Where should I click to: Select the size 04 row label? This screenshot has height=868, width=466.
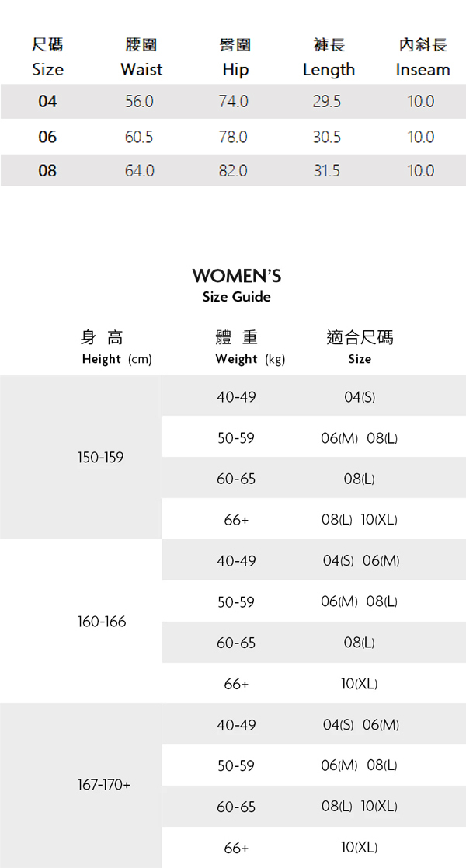tap(47, 102)
